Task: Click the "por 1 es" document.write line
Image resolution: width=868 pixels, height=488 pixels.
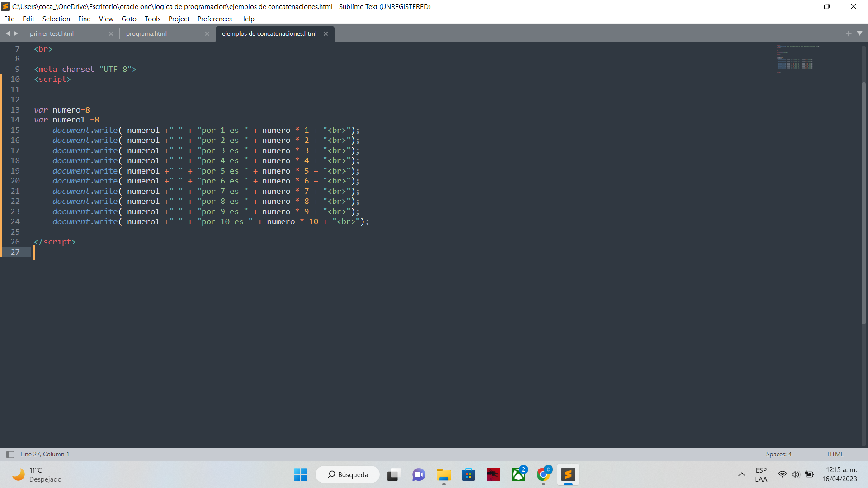Action: pos(206,130)
